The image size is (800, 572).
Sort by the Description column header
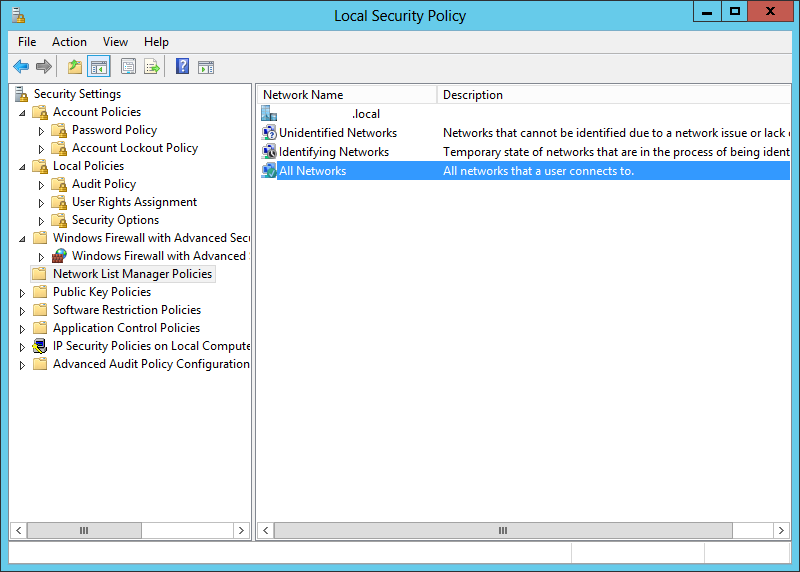tap(614, 95)
